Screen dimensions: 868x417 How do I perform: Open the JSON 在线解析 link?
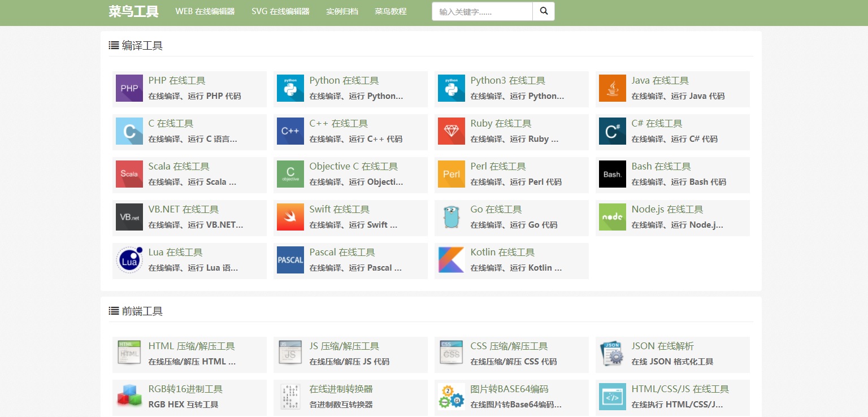coord(662,346)
